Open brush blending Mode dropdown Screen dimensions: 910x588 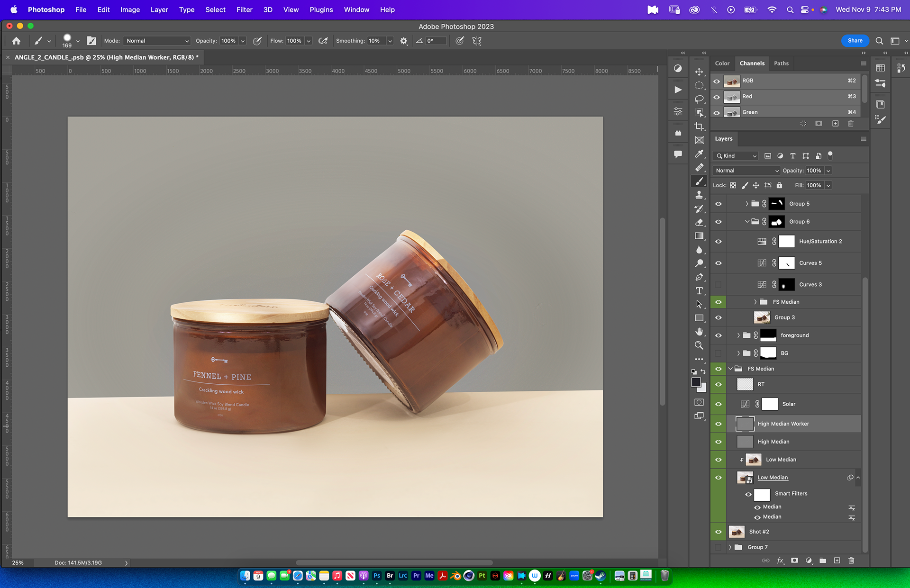[157, 41]
